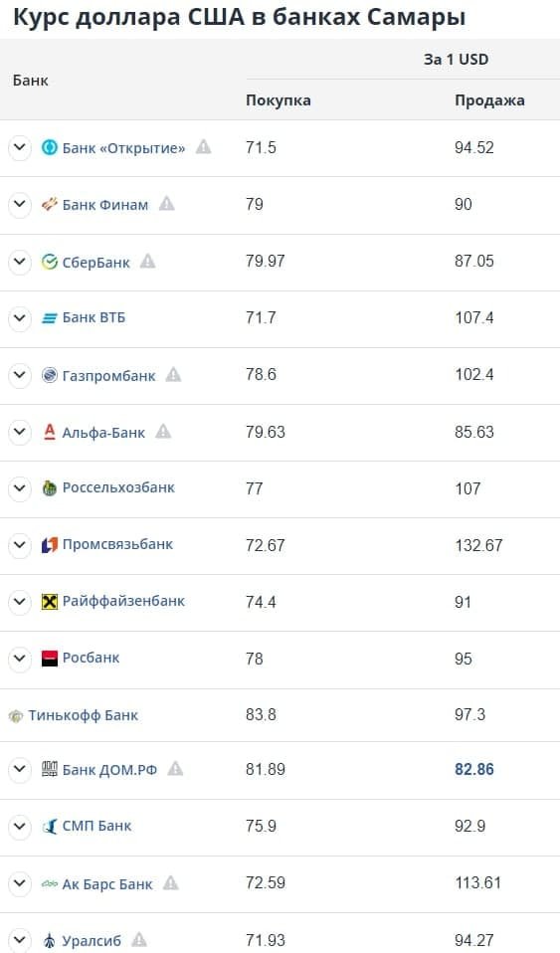
Task: Click the warning triangle next to Банк ДОМ.РФ
Action: (x=175, y=768)
